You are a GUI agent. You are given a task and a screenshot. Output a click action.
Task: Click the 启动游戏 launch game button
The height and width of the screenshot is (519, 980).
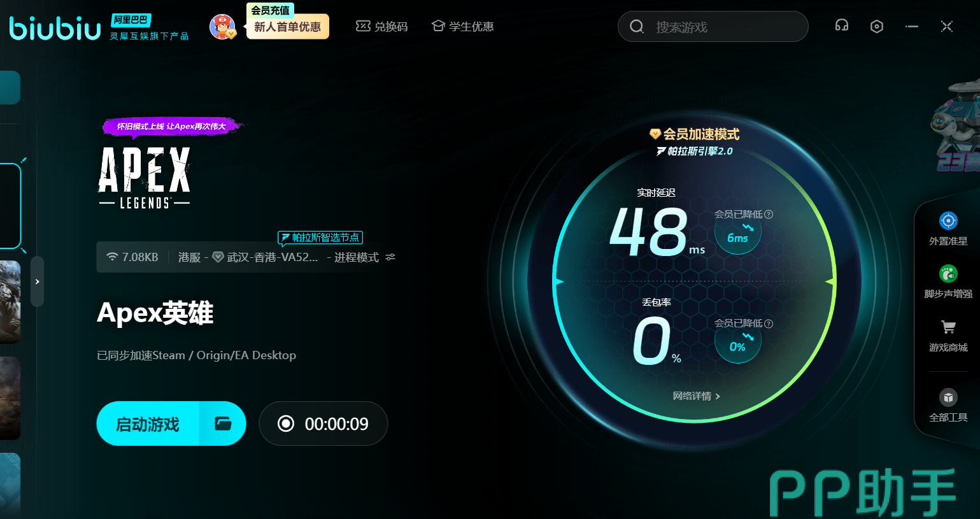(x=148, y=423)
